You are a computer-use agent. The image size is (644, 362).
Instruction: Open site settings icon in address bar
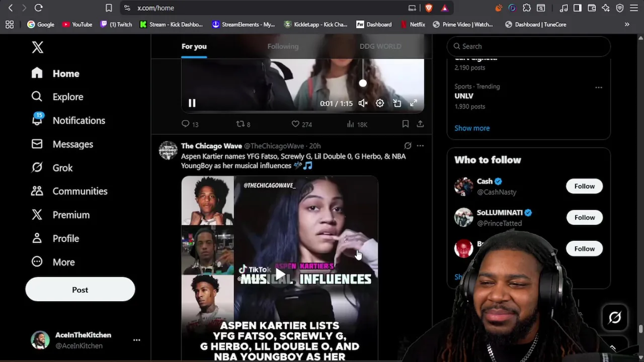[127, 8]
